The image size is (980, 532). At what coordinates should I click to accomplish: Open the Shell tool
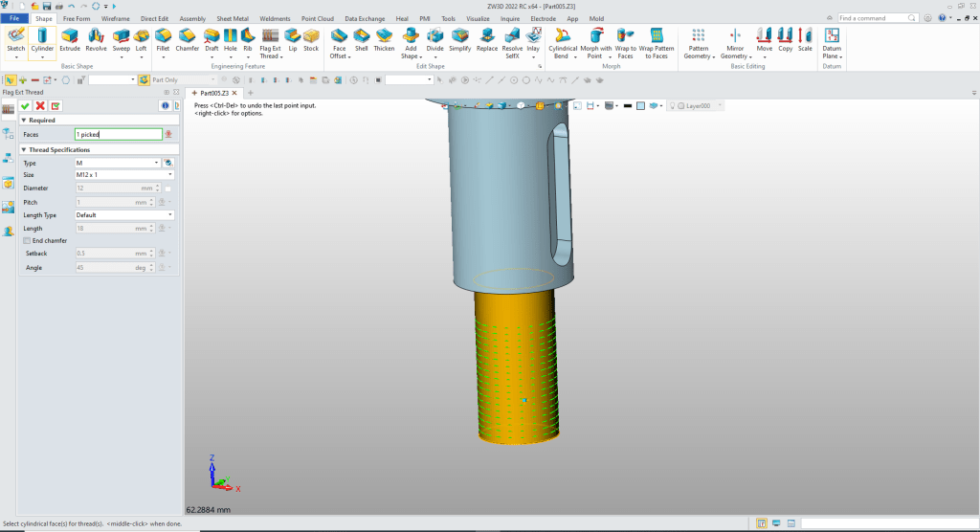(x=361, y=39)
